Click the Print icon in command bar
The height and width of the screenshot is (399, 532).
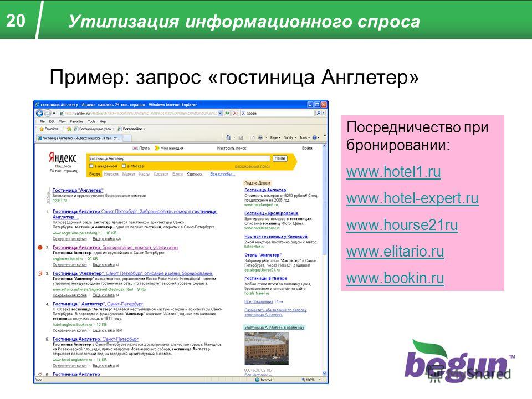coord(260,138)
